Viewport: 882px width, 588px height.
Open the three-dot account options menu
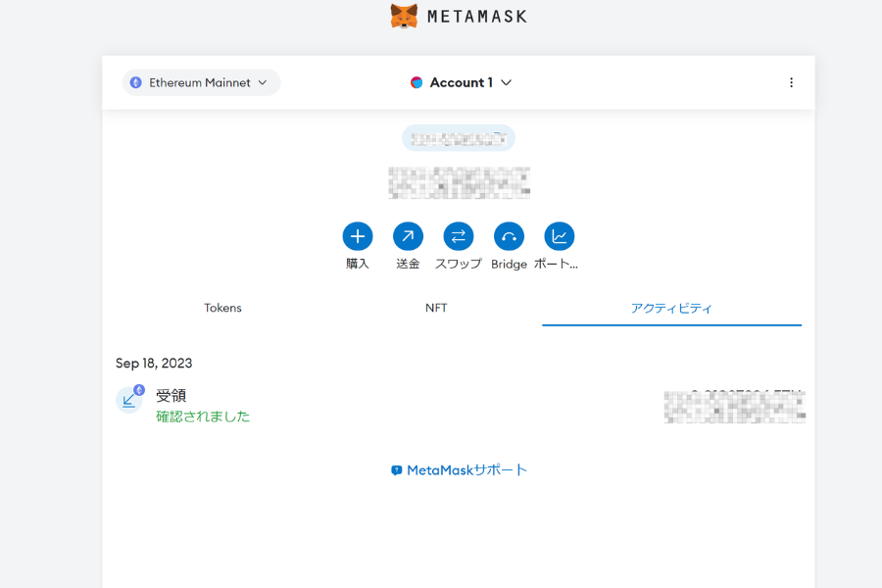(791, 83)
